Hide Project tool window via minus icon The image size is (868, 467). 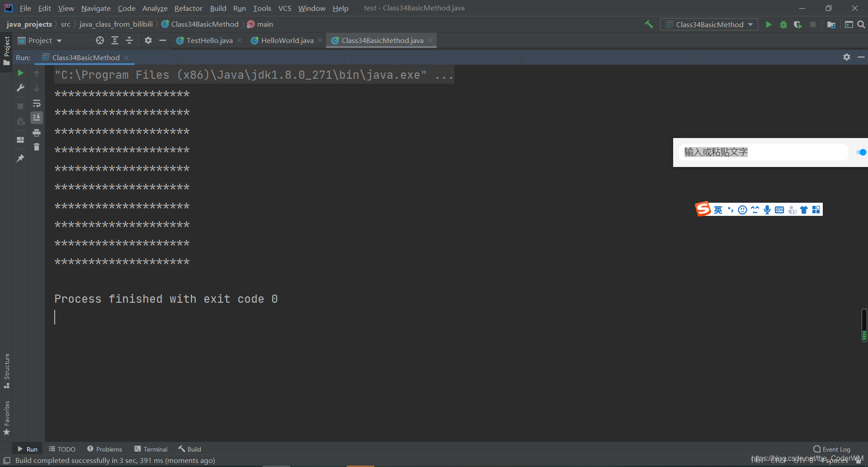pos(163,40)
